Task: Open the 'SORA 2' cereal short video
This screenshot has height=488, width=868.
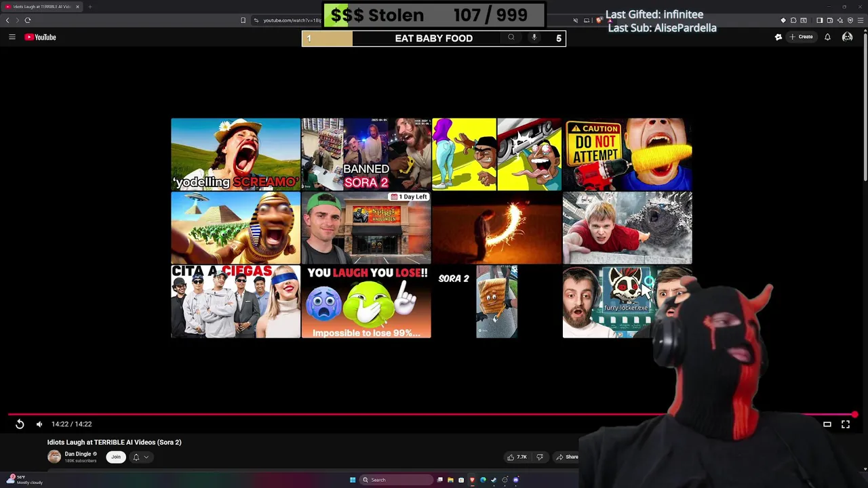Action: tap(497, 302)
